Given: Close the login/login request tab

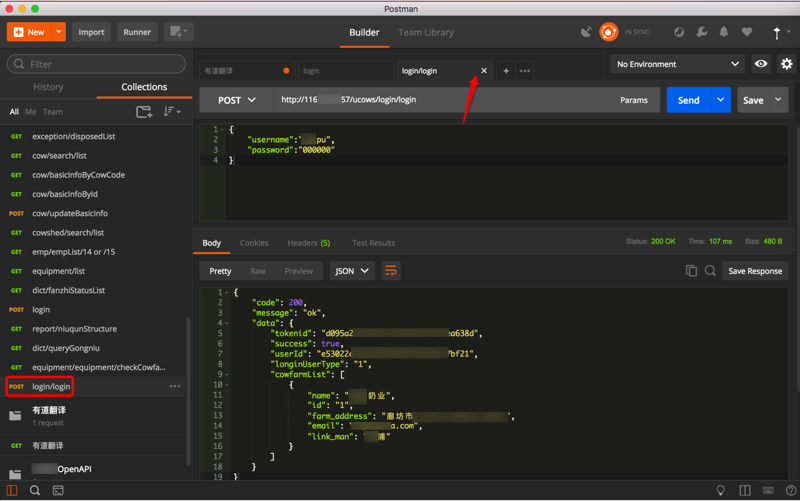Looking at the screenshot, I should click(484, 71).
